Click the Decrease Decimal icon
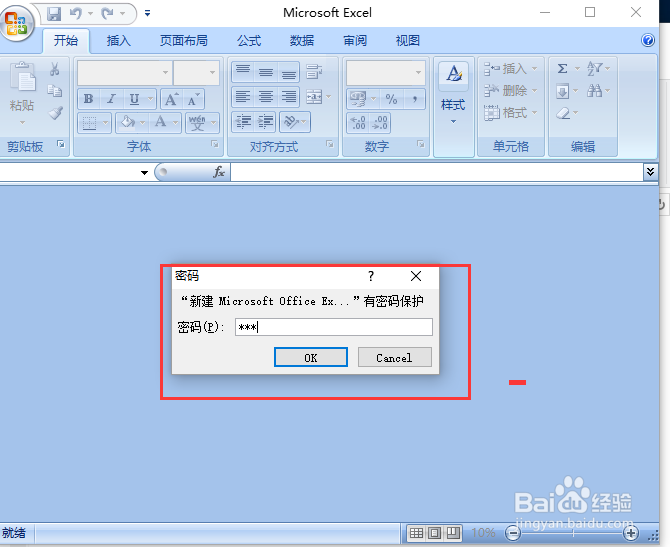The width and height of the screenshot is (670, 547). tap(380, 123)
